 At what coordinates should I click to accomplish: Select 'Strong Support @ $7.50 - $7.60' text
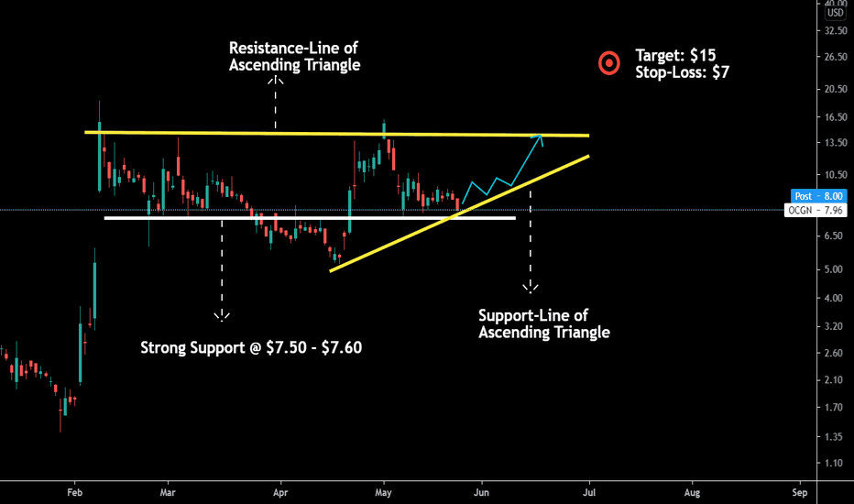coord(251,347)
